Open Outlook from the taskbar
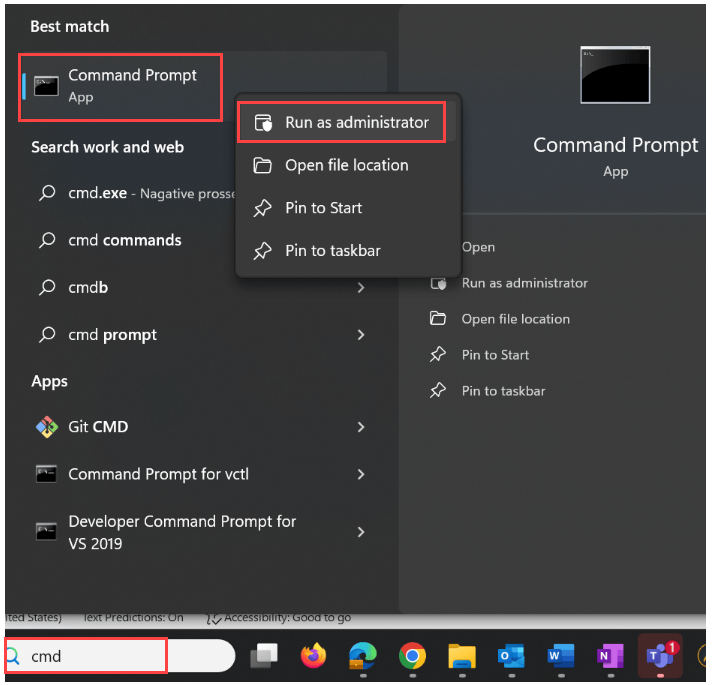Viewport: 713px width, 685px height. click(x=511, y=656)
